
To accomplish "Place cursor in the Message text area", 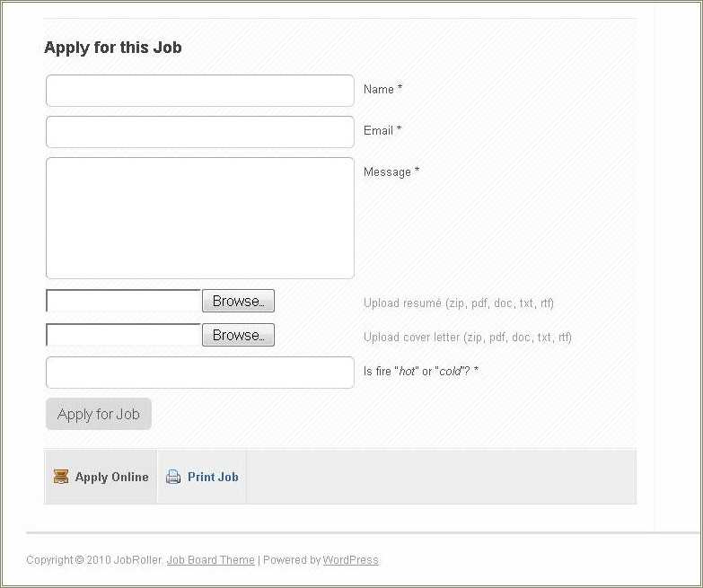I will 199,218.
